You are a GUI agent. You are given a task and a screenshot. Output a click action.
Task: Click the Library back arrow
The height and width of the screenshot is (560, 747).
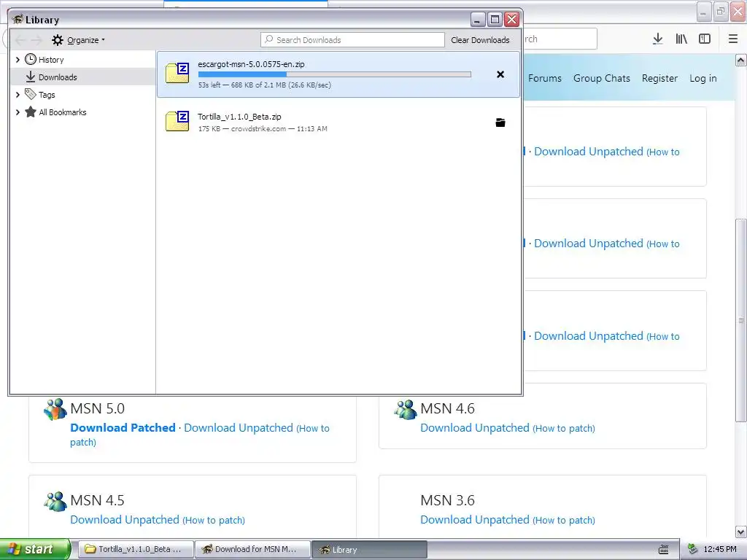(20, 40)
